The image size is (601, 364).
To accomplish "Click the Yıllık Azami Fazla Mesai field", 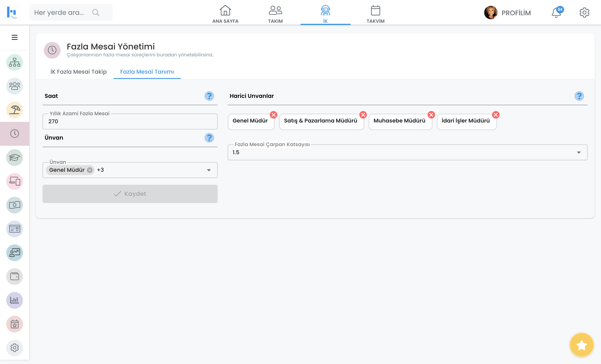I will (x=130, y=121).
